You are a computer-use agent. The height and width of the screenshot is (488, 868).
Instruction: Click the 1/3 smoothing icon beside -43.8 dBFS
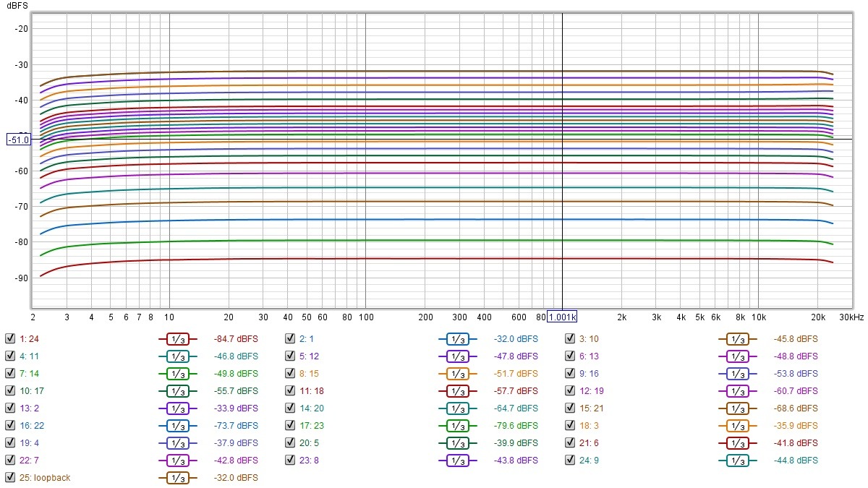coord(457,460)
